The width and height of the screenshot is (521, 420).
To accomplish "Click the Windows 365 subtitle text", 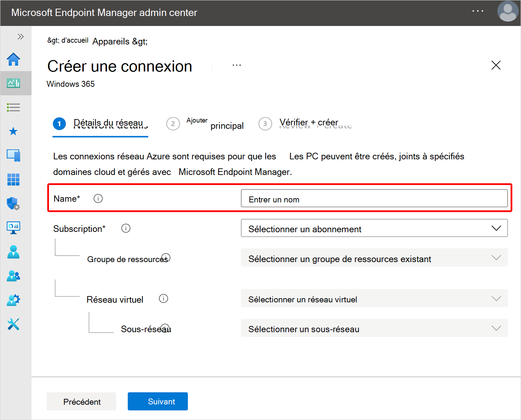I will point(71,84).
